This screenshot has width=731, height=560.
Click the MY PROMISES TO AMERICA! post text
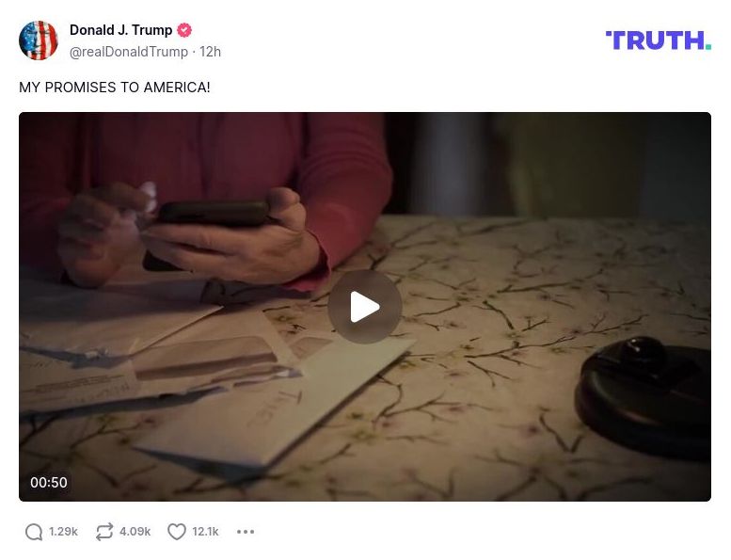point(115,88)
